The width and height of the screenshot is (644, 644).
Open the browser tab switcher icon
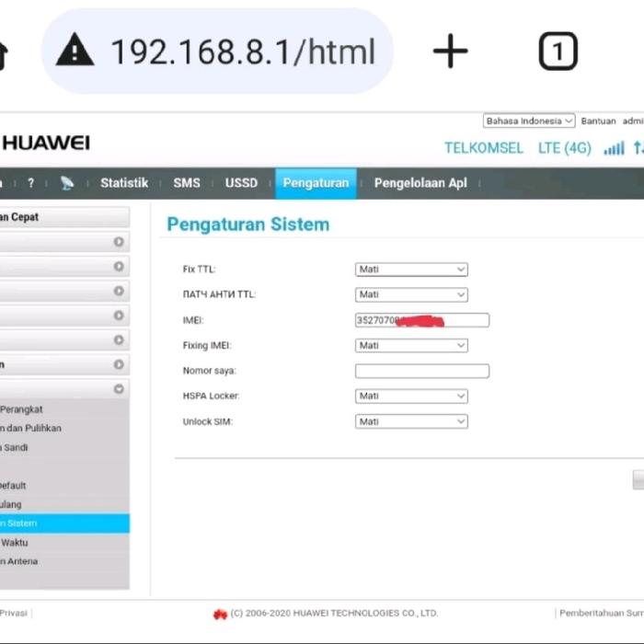coord(558,52)
